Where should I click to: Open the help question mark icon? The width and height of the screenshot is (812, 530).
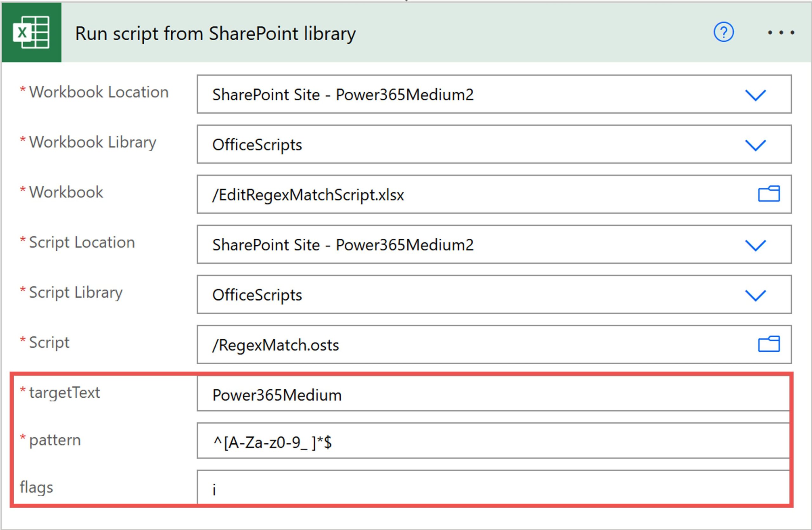point(723,32)
